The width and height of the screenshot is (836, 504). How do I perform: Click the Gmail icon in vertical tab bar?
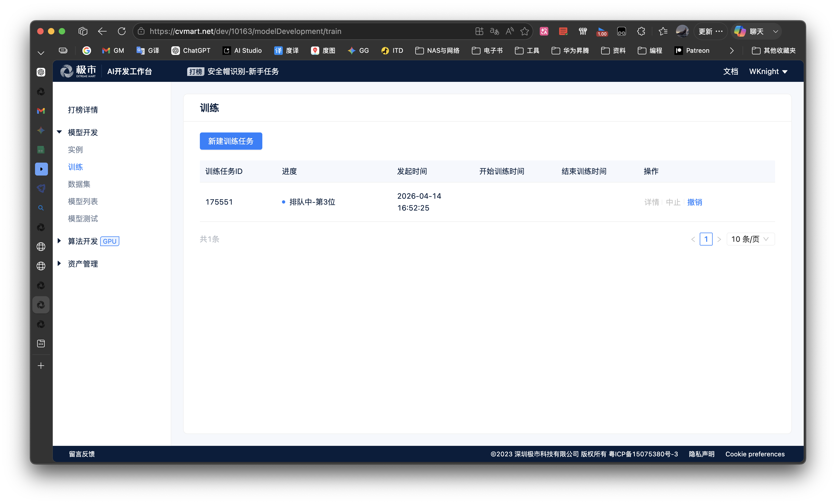(x=41, y=111)
